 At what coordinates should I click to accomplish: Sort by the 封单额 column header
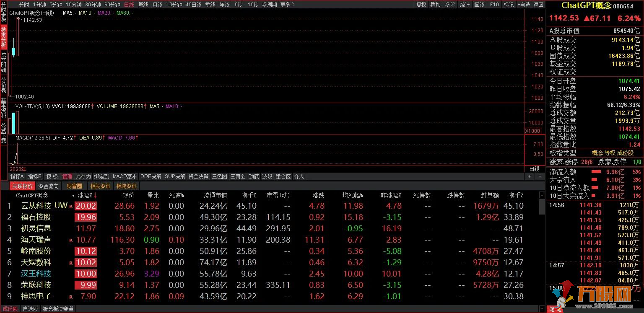pos(490,196)
